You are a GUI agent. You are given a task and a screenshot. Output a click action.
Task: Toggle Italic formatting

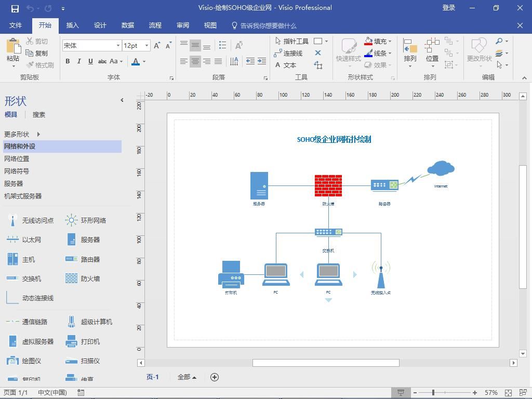tap(79, 61)
